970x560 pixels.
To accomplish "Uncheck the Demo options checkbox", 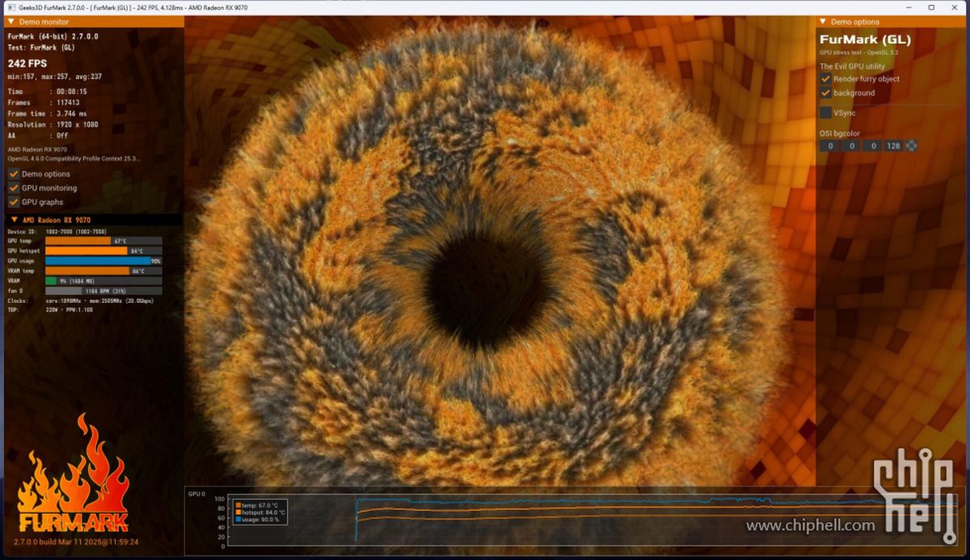I will 14,174.
